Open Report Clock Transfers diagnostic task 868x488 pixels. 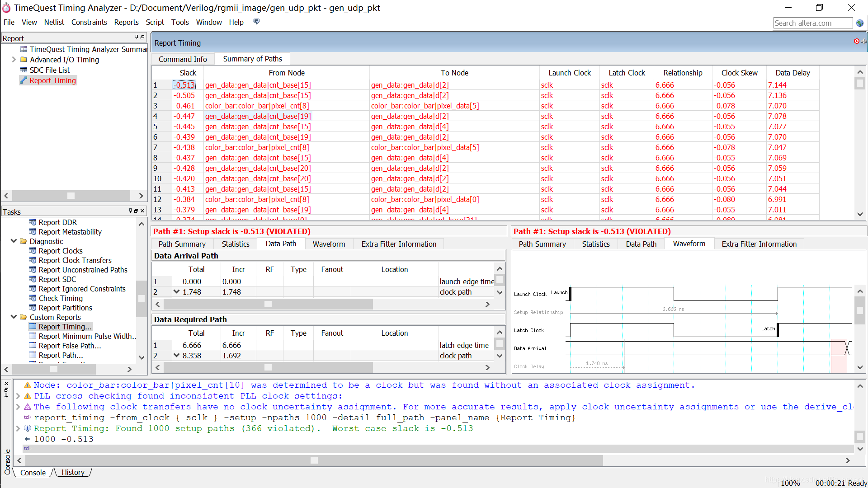click(x=75, y=260)
